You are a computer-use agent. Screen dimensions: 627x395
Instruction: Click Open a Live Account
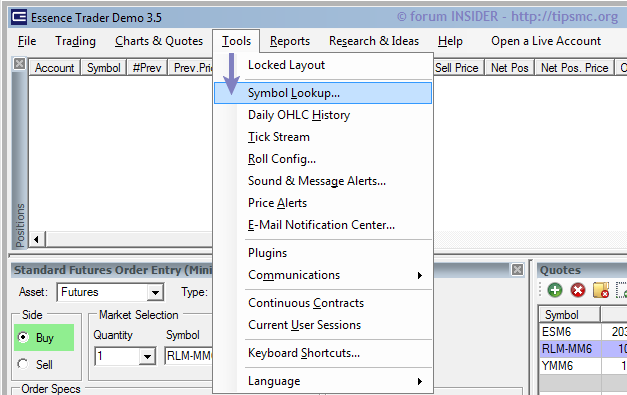tap(546, 41)
